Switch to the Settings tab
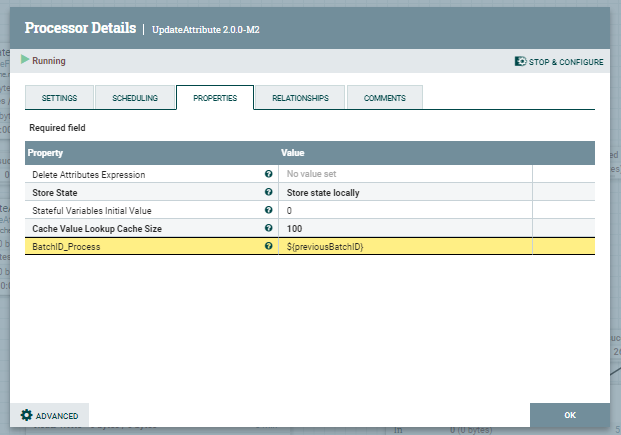621x435 pixels. coord(59,97)
